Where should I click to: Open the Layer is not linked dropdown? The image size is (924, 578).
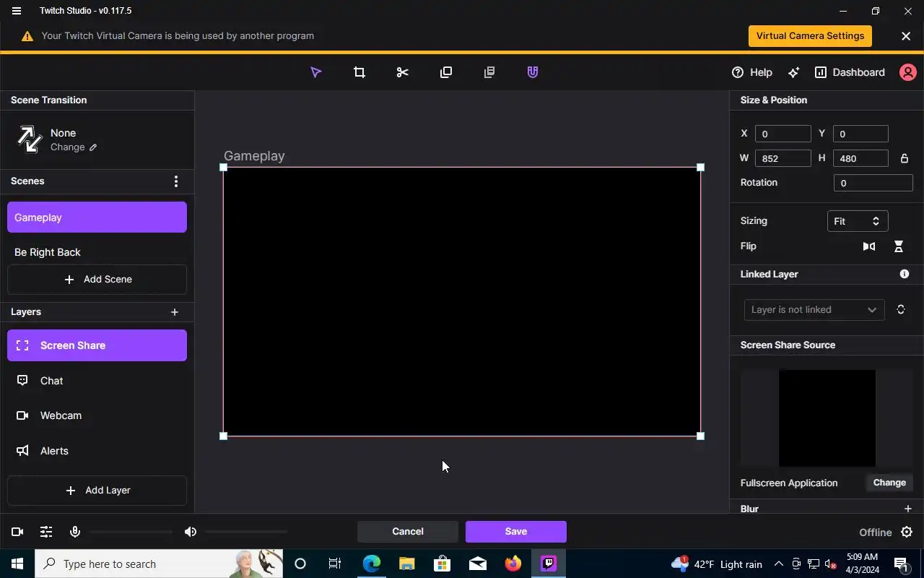click(814, 310)
